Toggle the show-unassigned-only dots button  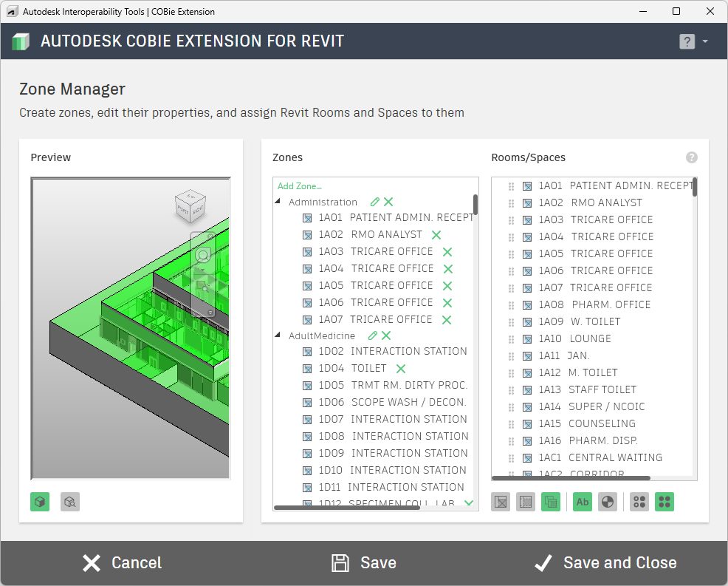pyautogui.click(x=639, y=502)
